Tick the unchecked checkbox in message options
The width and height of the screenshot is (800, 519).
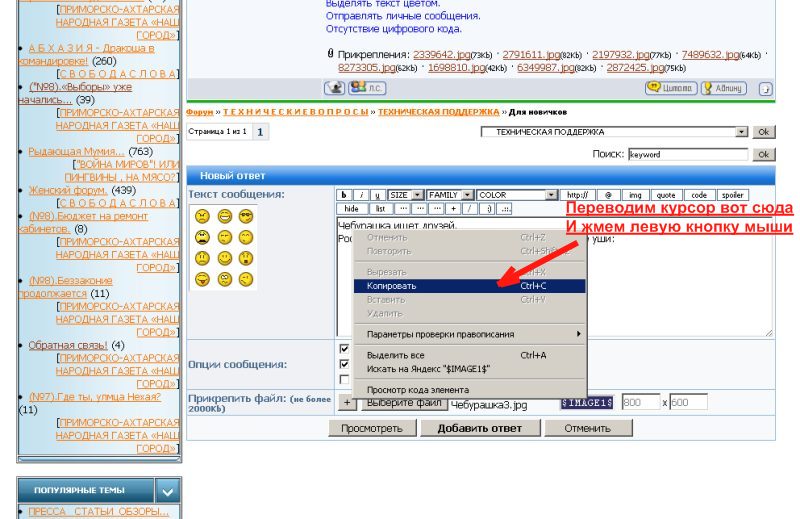click(x=344, y=379)
